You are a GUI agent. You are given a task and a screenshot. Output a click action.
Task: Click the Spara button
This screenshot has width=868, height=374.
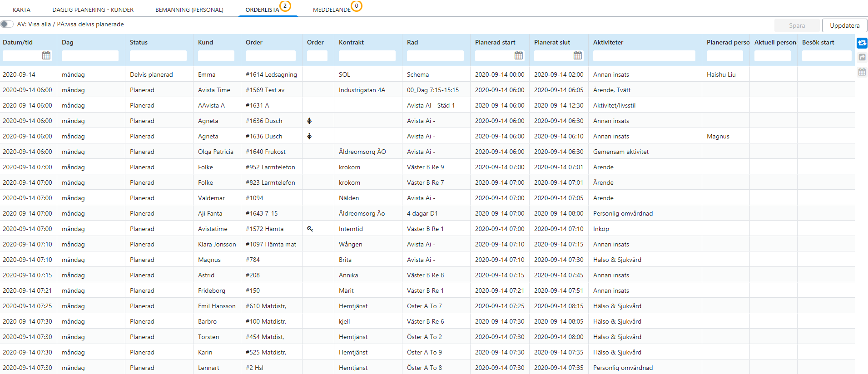[797, 25]
